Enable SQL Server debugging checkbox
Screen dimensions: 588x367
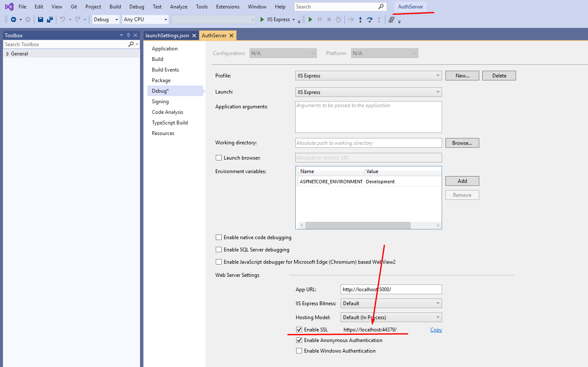(x=219, y=250)
